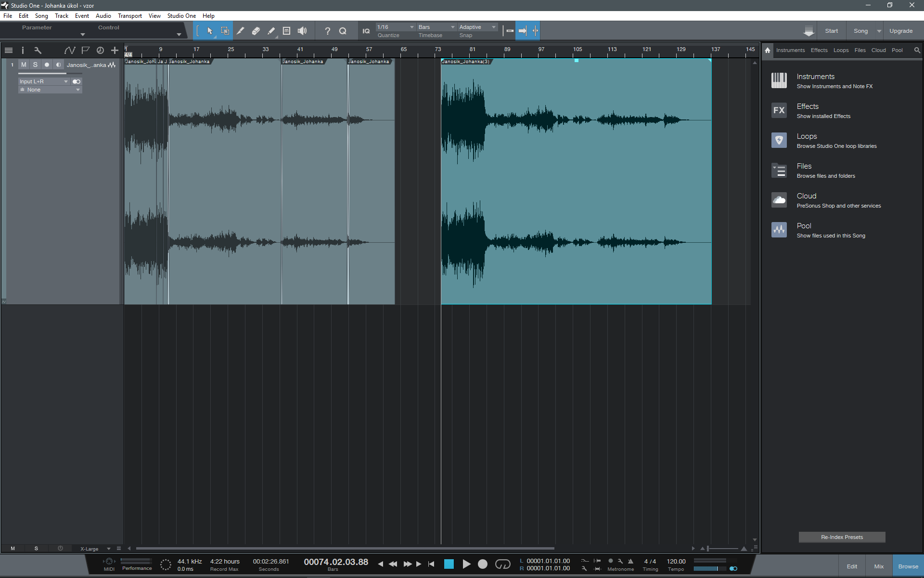Select the Eraser tool
Viewport: 924px width, 578px height.
point(256,31)
